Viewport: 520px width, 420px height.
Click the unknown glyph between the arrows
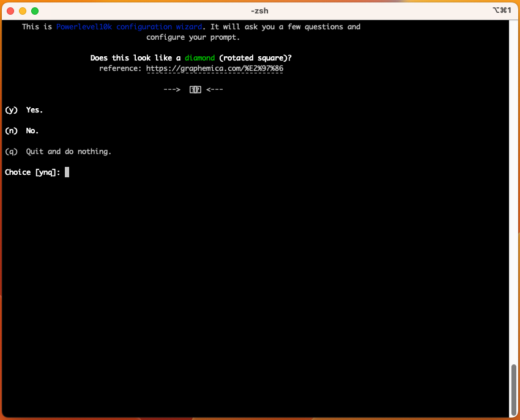click(195, 89)
